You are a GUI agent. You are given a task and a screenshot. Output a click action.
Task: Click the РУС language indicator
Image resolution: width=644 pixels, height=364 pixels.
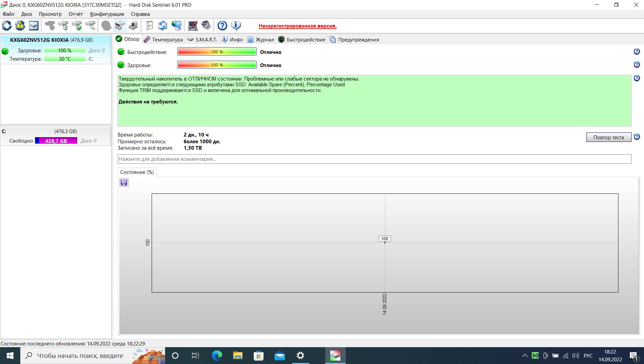tap(588, 356)
